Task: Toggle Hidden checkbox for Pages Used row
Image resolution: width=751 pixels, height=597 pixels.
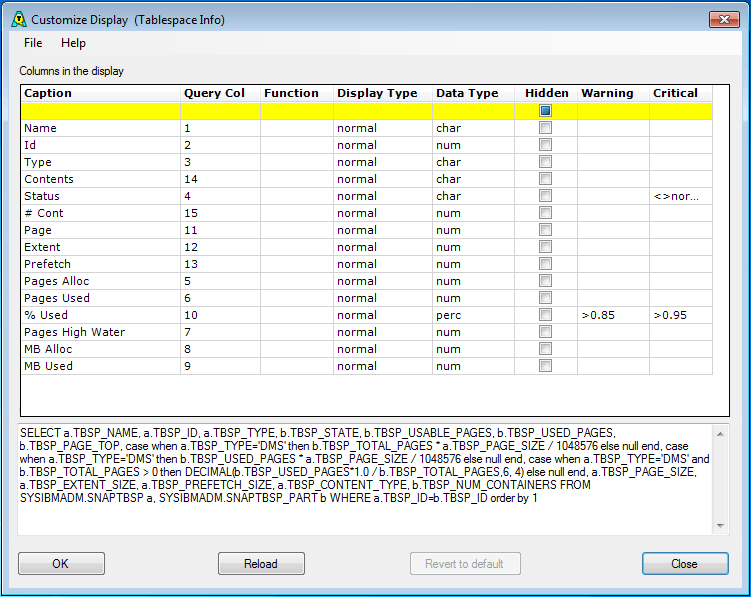Action: coord(545,298)
